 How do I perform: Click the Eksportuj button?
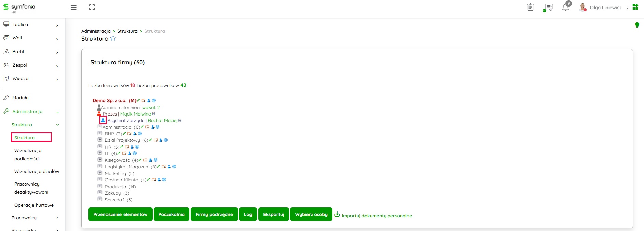[x=273, y=214]
